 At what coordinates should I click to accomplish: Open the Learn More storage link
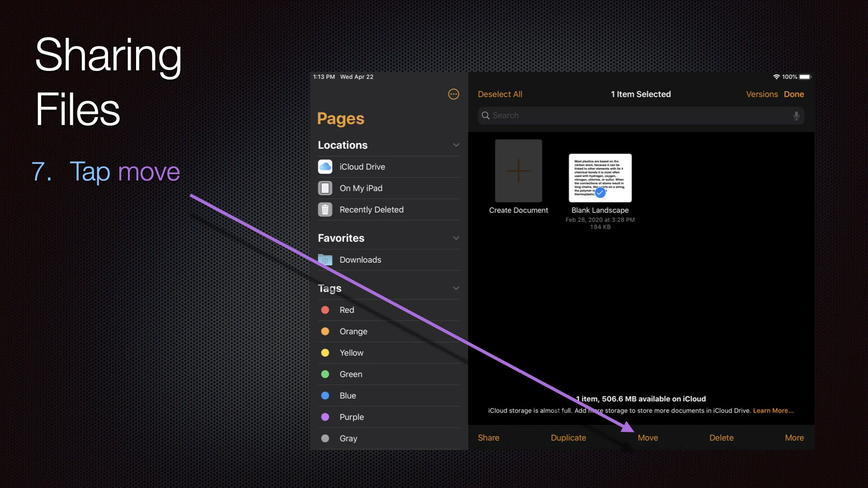coord(773,411)
